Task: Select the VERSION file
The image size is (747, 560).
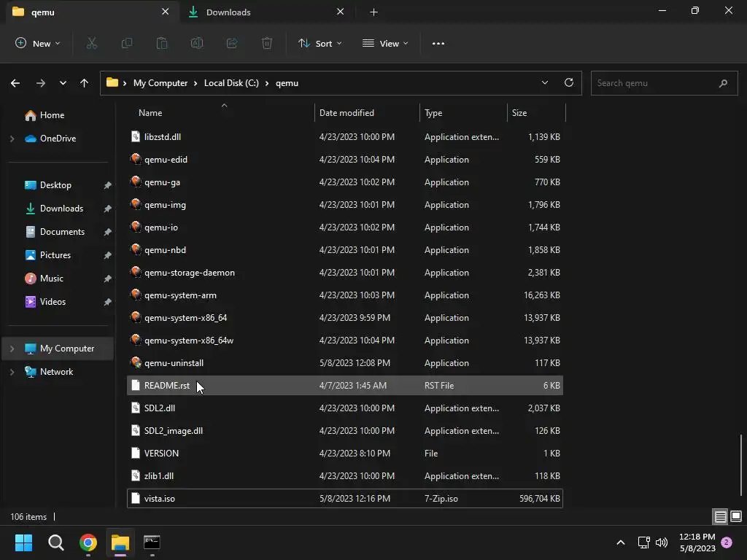Action: click(x=345, y=453)
